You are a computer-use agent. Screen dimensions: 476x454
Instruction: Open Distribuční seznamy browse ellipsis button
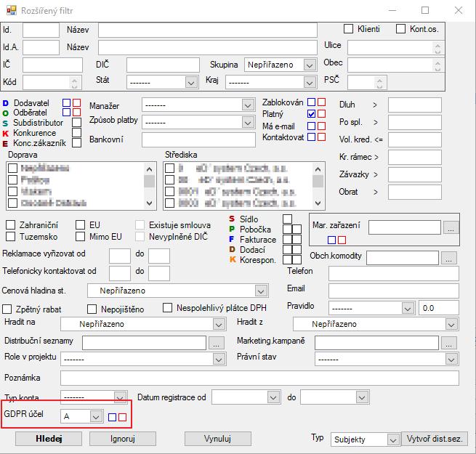pyautogui.click(x=216, y=343)
